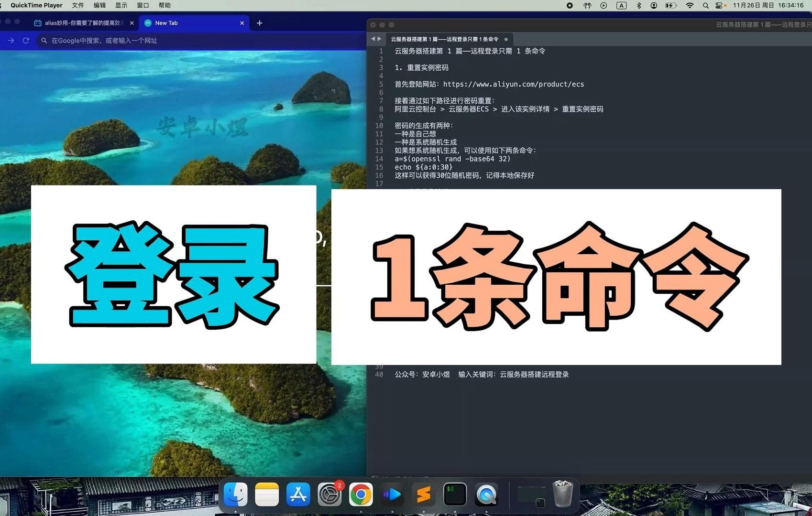812x516 pixels.
Task: Open Wi-Fi menu bar icon
Action: tap(690, 5)
